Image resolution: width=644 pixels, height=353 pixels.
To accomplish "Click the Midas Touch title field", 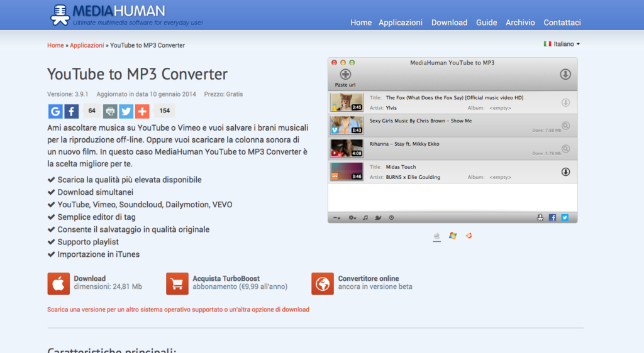I will coord(401,167).
